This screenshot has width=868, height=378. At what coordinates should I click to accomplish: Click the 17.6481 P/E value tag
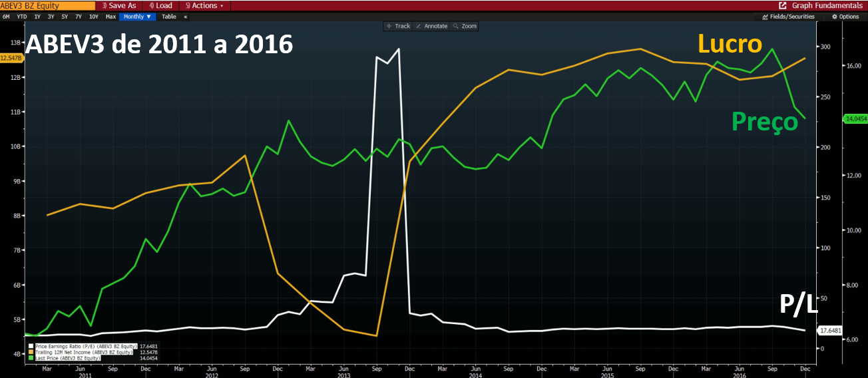[x=830, y=331]
